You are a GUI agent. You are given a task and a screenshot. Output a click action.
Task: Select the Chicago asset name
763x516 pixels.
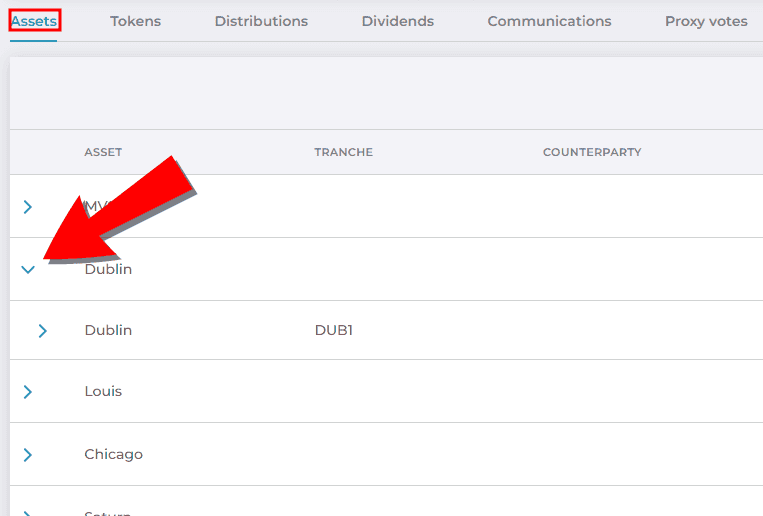[113, 455]
